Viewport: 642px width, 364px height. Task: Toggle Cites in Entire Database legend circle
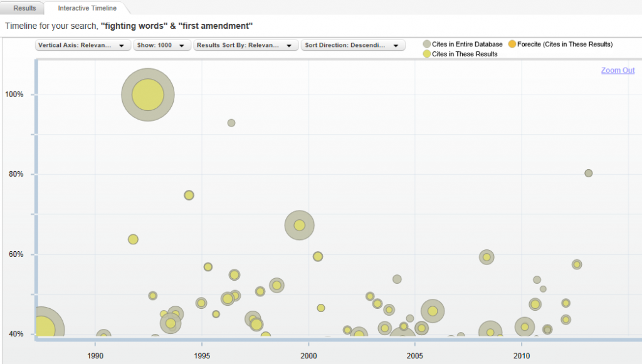pos(426,44)
